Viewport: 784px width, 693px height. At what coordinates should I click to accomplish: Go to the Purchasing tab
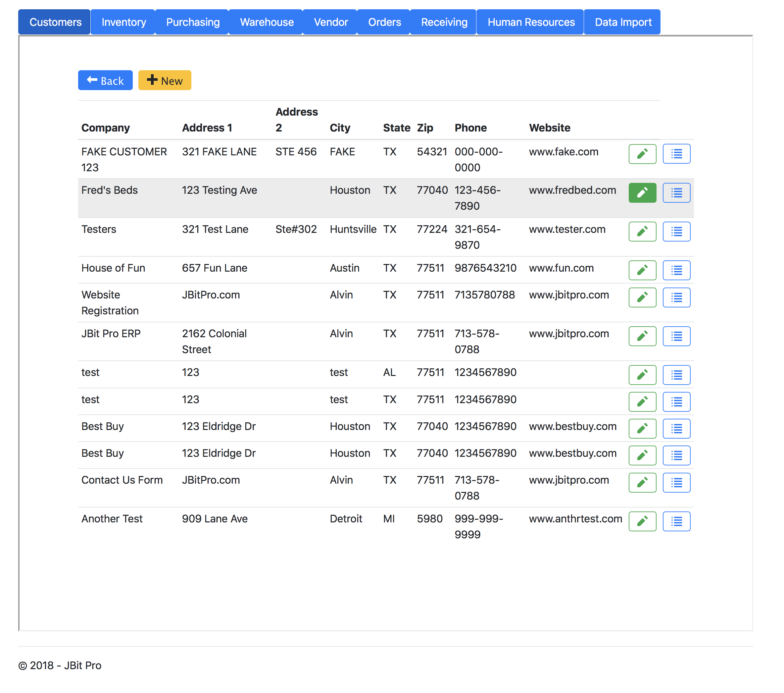point(192,22)
